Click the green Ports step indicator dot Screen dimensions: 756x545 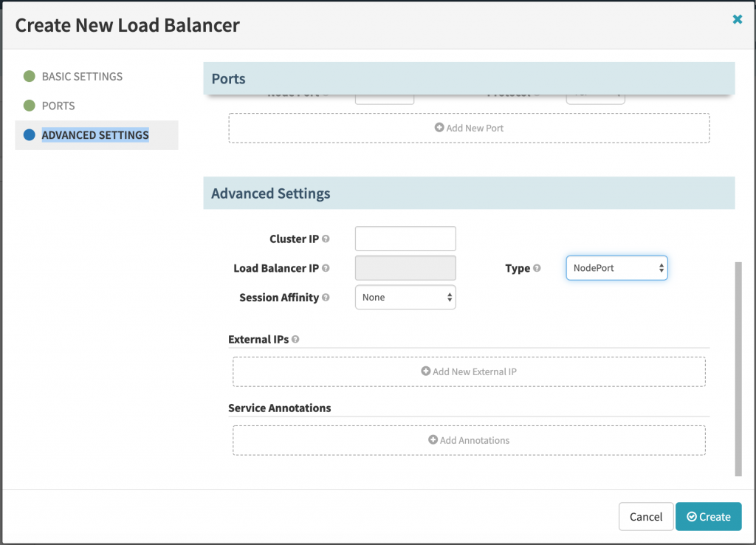(x=30, y=106)
